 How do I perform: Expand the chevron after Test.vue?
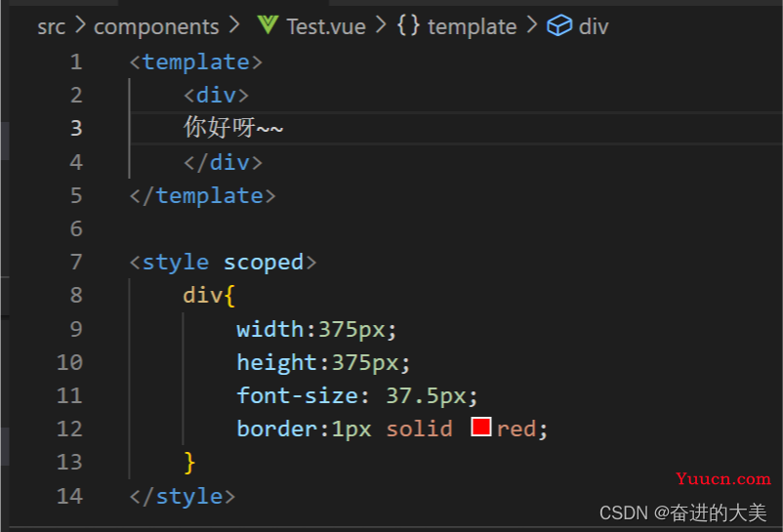click(x=381, y=25)
